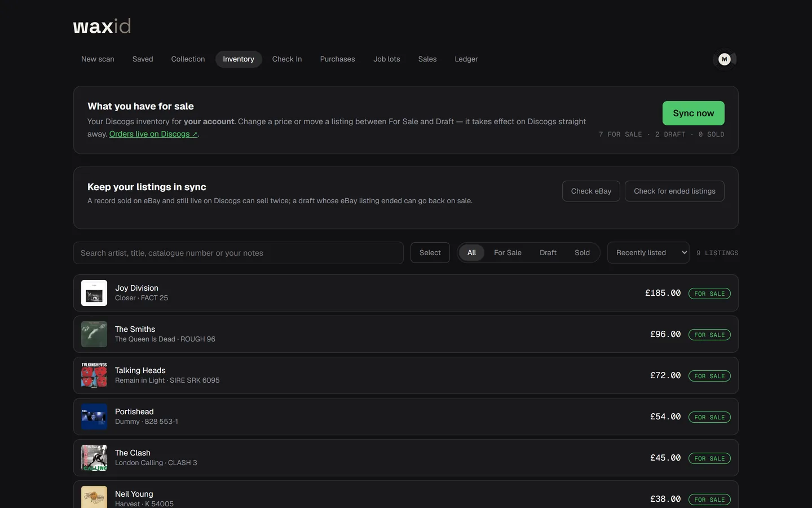Viewport: 812px width, 508px height.
Task: Open Portishead Dummy cover thumbnail
Action: tap(94, 417)
